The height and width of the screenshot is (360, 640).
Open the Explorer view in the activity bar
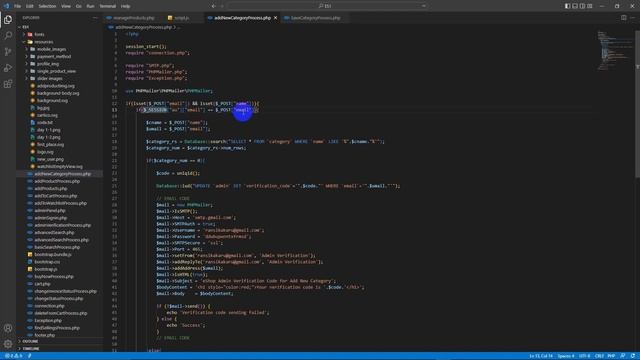[8, 20]
